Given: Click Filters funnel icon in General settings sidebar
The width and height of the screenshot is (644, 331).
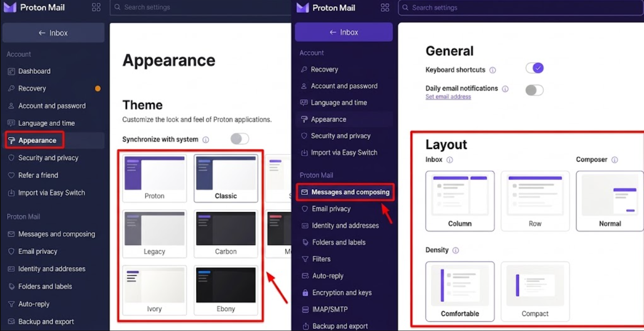Looking at the screenshot, I should tap(305, 259).
